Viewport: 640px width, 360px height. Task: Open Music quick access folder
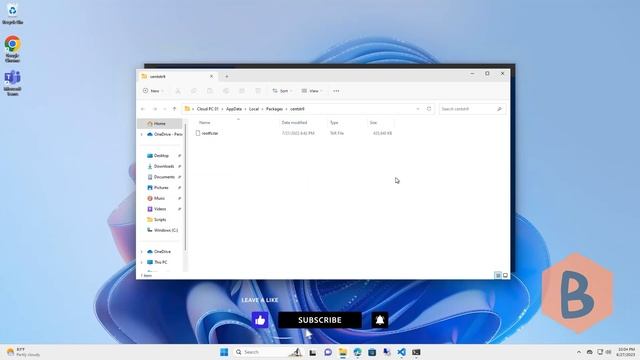[x=160, y=198]
